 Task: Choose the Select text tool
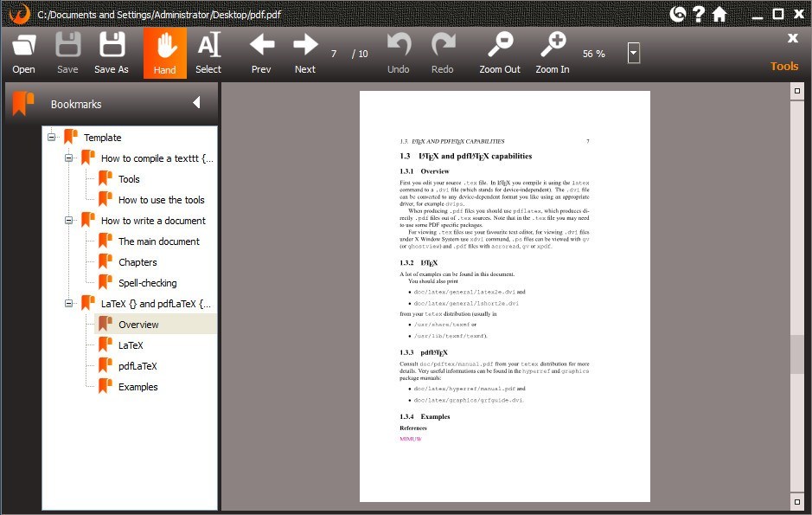click(208, 53)
